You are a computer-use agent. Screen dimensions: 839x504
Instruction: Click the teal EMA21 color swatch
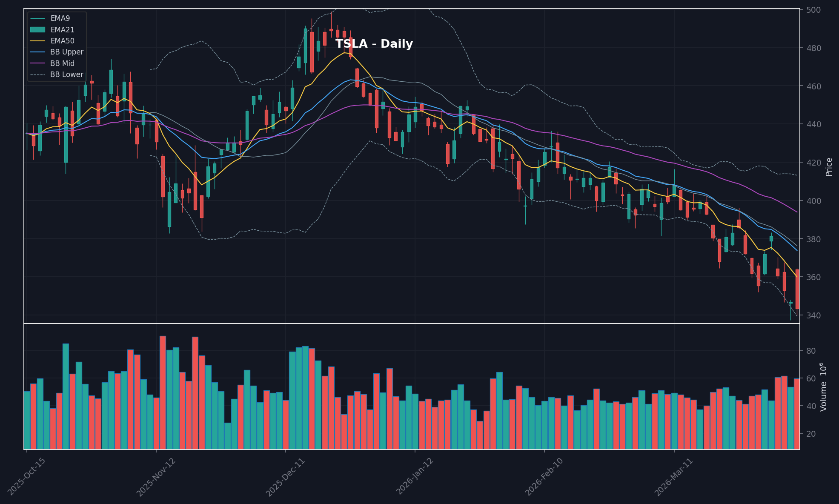click(37, 30)
